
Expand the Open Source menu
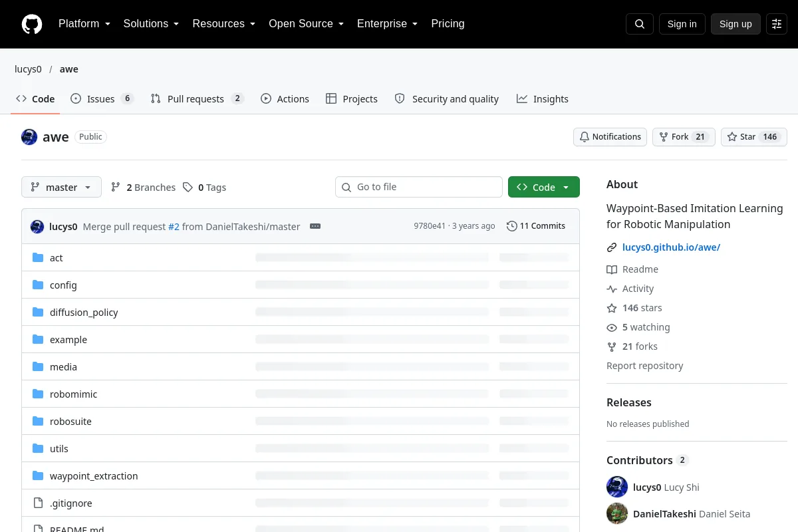coord(306,24)
